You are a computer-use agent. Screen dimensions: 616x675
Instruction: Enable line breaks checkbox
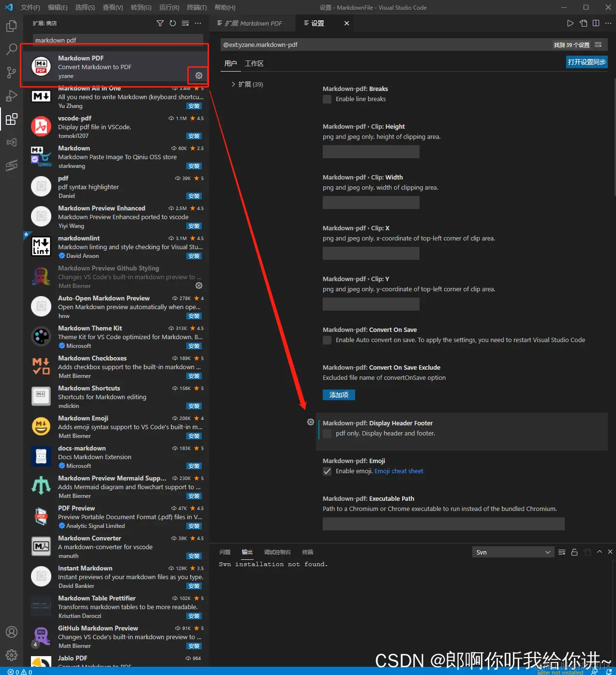click(327, 99)
